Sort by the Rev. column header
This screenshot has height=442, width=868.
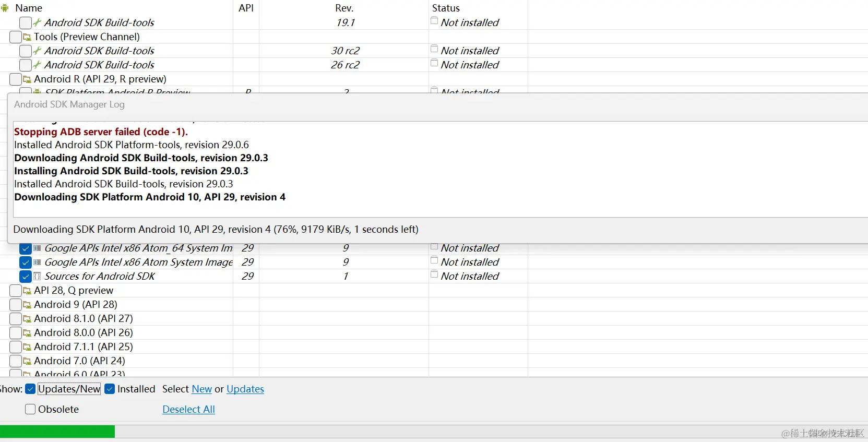coord(344,8)
